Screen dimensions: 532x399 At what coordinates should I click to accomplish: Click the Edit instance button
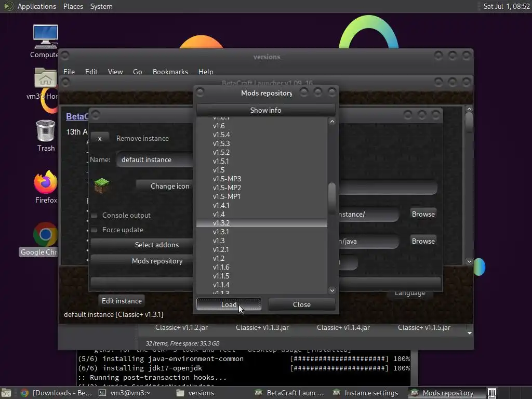point(122,301)
